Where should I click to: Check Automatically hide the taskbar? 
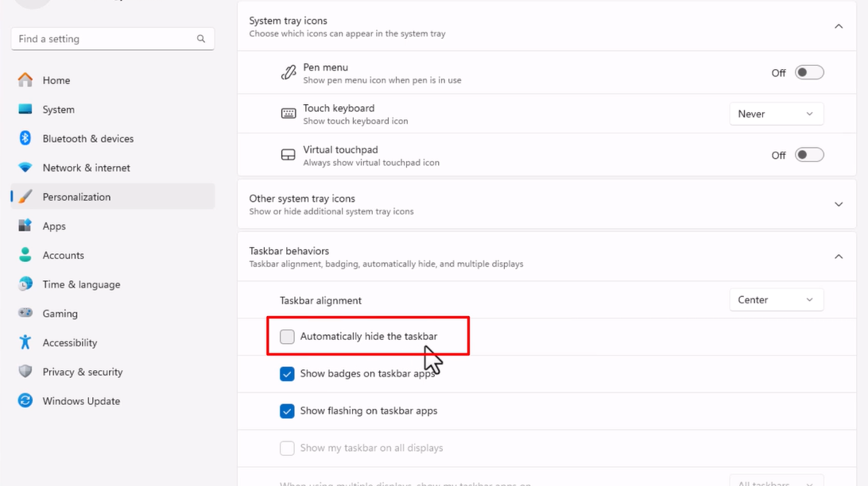click(x=287, y=337)
